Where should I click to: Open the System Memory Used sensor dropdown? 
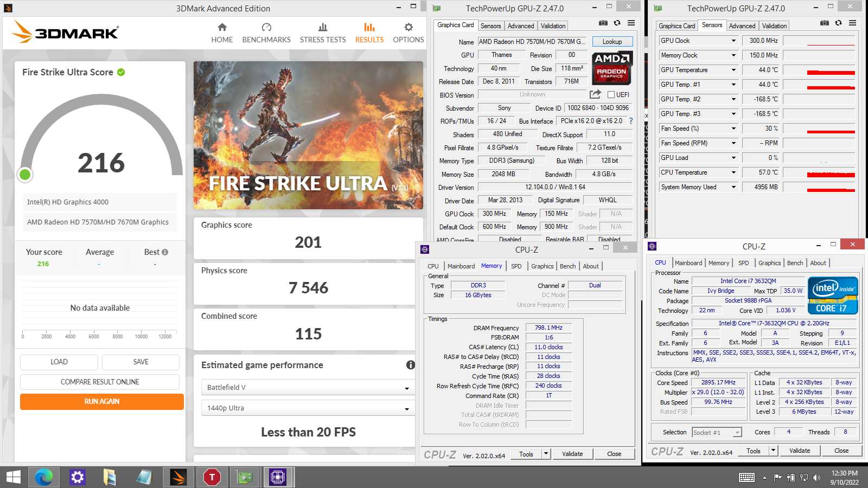733,187
